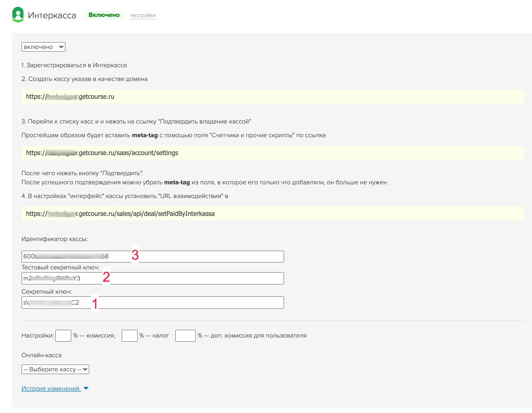Open the Выберите кассу dropdown
532x413 pixels.
tap(55, 369)
